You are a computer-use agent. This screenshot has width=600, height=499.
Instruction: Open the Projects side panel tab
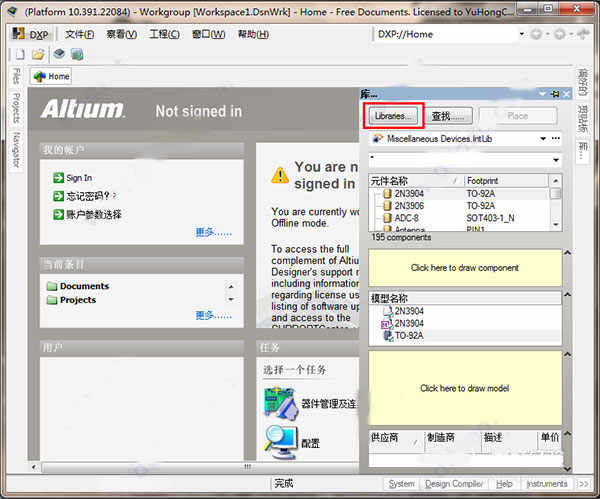16,108
